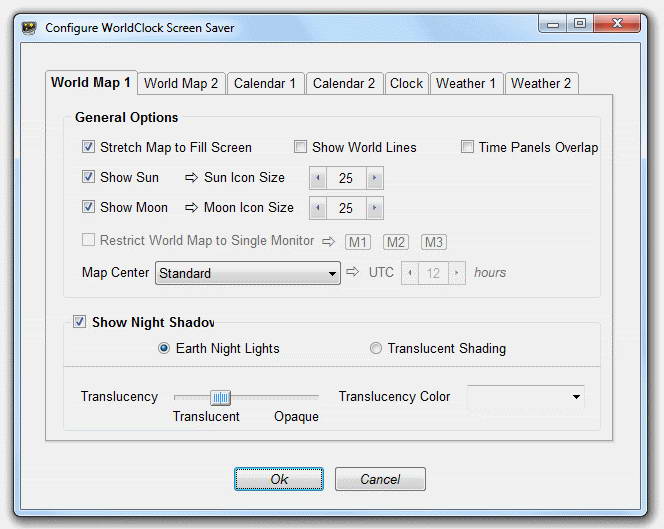The height and width of the screenshot is (529, 664).
Task: Maximize the Configure WorldClock window
Action: [580, 24]
